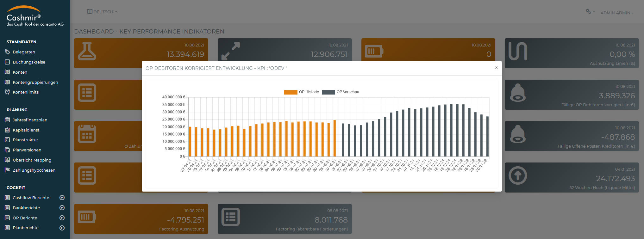This screenshot has height=239, width=644.
Task: Click the Kontenlimits alarm clock icon
Action: coord(7,92)
